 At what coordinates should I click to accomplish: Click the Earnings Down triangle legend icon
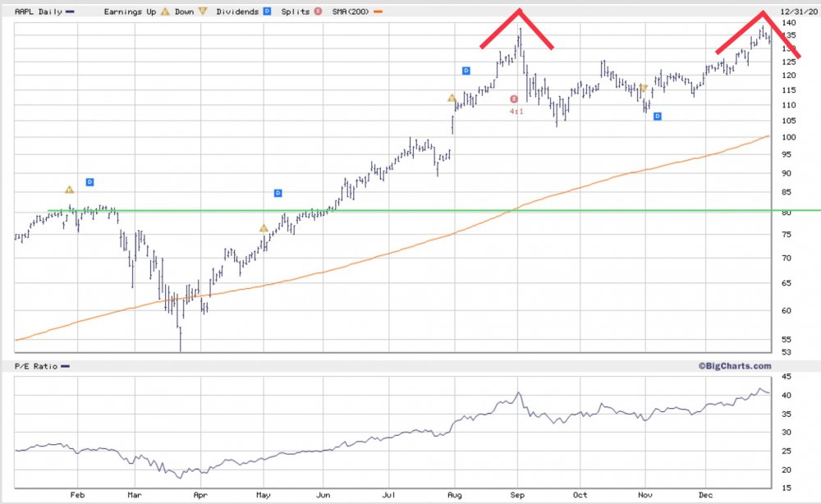click(203, 11)
